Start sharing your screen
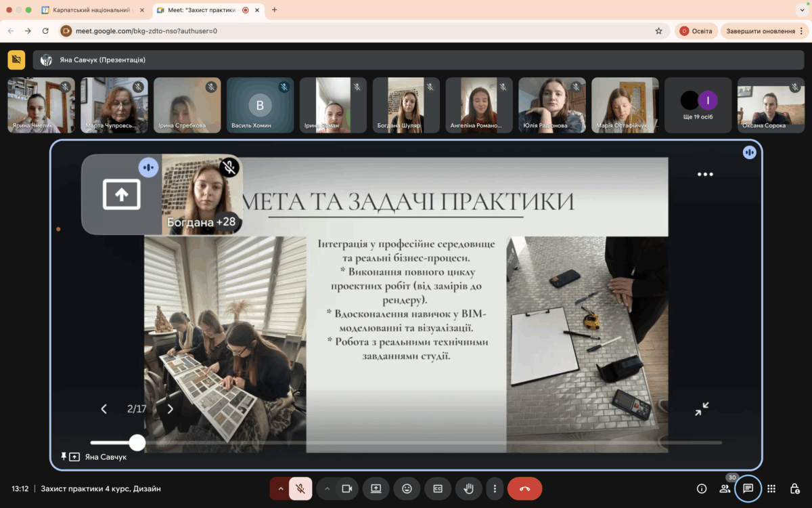This screenshot has height=508, width=812. (376, 488)
